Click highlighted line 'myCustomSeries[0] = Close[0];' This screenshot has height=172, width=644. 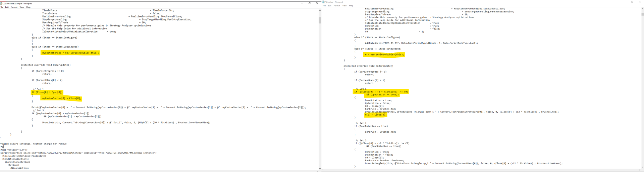click(x=62, y=98)
